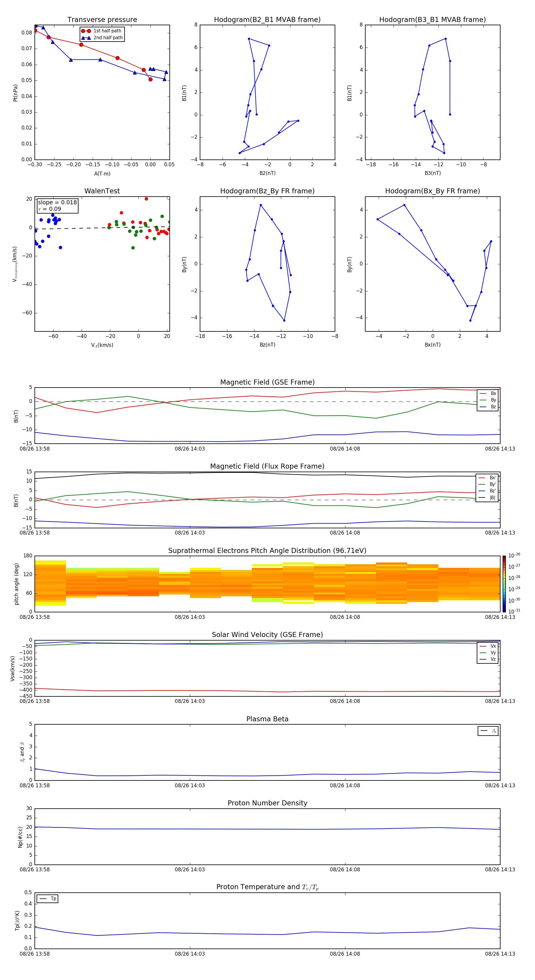535x980 pixels.
Task: Click the 'Pt(nPa)' y-axis label
Action: [16, 92]
